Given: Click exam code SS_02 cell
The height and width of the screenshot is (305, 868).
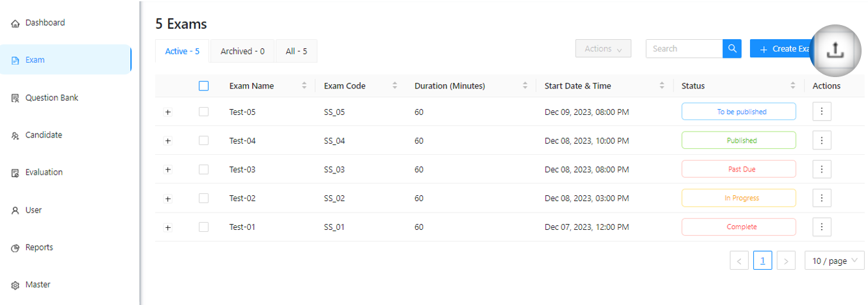Looking at the screenshot, I should [334, 198].
